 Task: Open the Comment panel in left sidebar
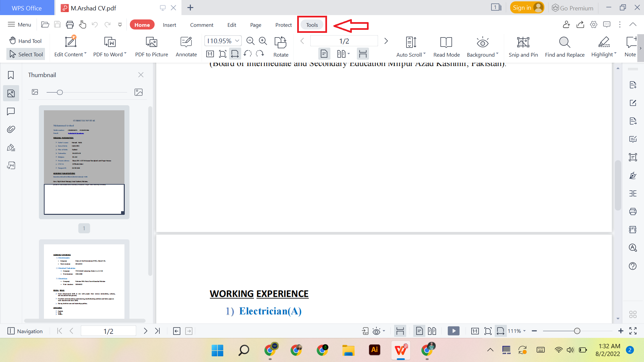11,111
